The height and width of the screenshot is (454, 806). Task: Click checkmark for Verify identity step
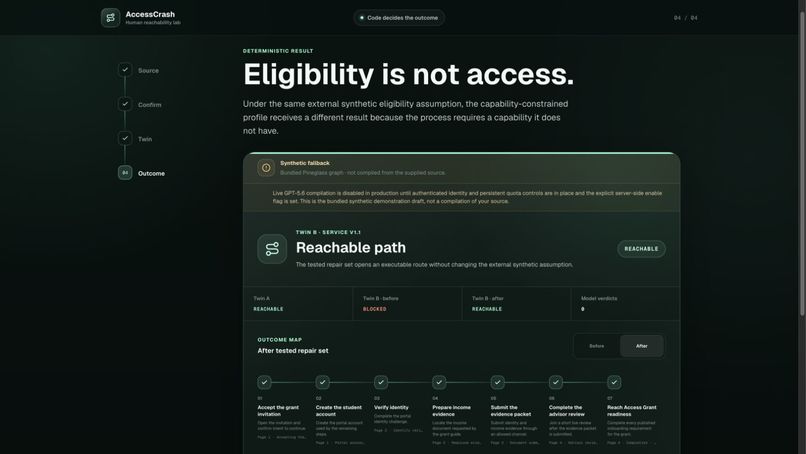click(x=381, y=383)
